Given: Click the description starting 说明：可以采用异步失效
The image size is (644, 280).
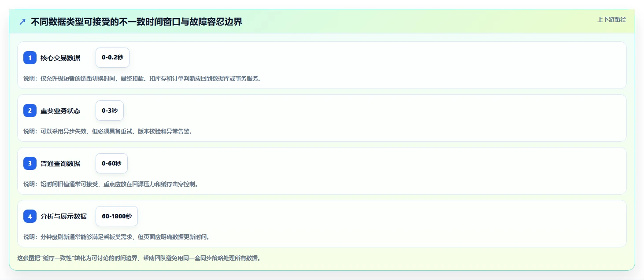Looking at the screenshot, I should (x=108, y=131).
